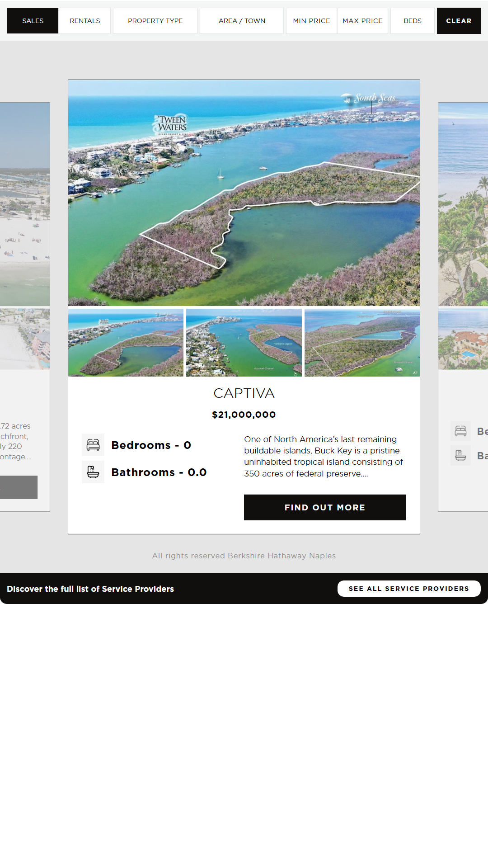Click the bathtub icon on right card

(x=460, y=455)
